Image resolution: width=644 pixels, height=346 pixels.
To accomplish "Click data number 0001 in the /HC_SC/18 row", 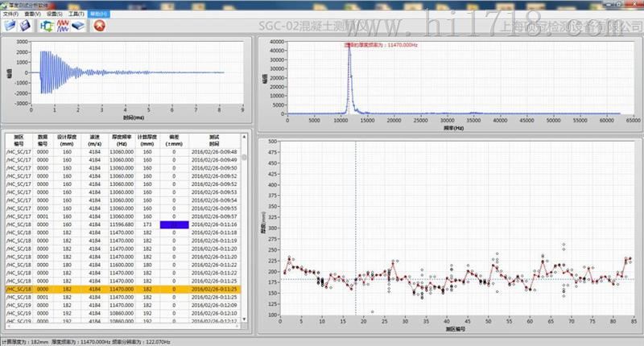I will pyautogui.click(x=43, y=297).
